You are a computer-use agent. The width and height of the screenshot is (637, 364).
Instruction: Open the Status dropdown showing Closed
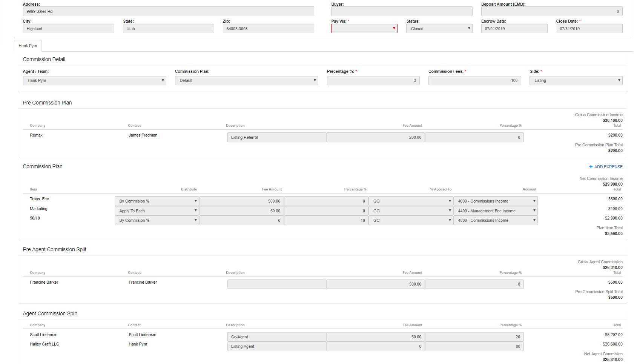(439, 29)
